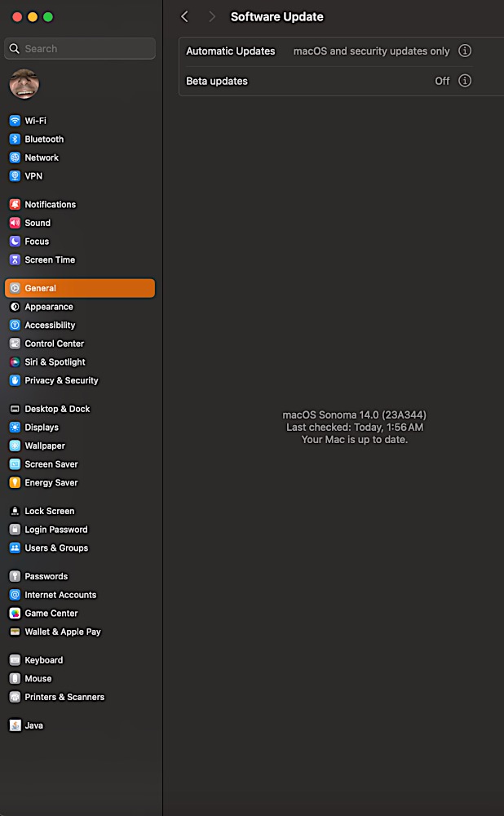
Task: Click the Wi-Fi icon in sidebar
Action: point(15,121)
